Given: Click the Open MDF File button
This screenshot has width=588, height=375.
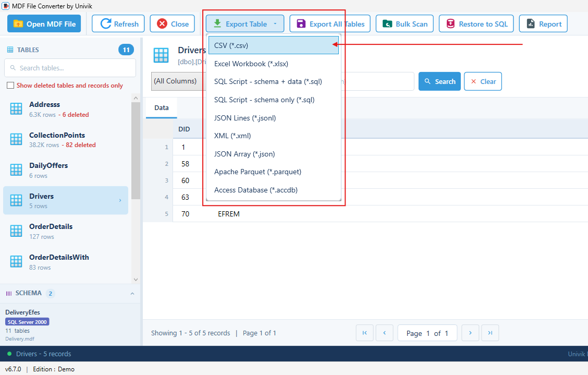Looking at the screenshot, I should coord(44,23).
